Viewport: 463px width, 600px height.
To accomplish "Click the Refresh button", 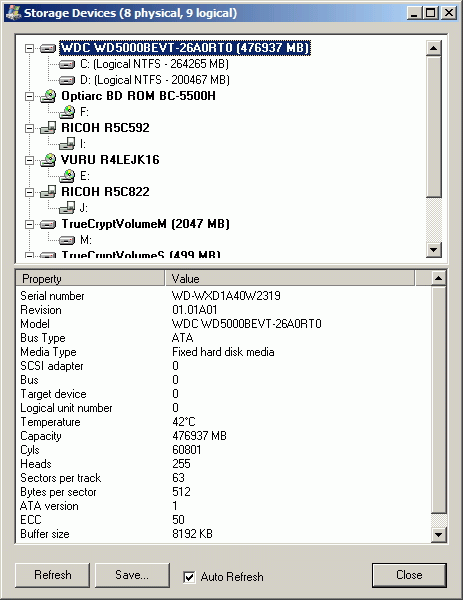I will pyautogui.click(x=52, y=575).
